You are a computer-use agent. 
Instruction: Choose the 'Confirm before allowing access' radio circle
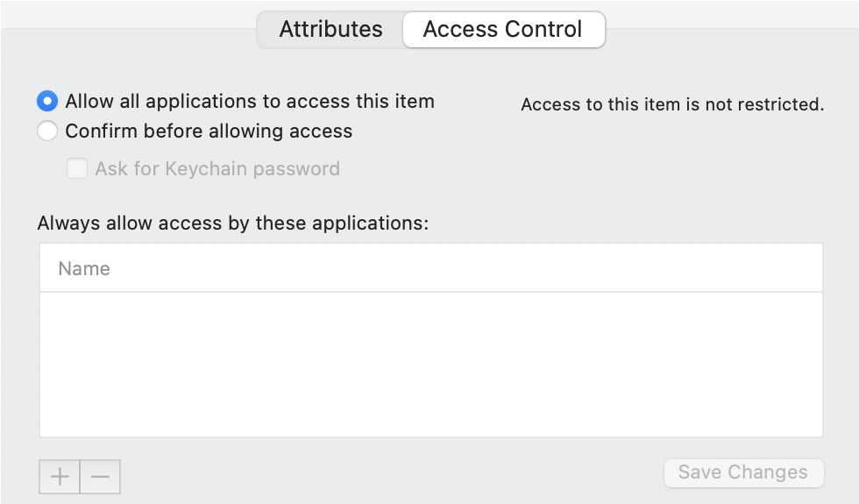[x=47, y=131]
